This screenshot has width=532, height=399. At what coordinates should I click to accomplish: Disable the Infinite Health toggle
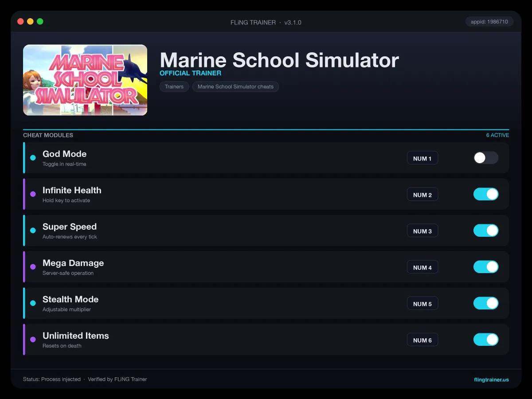click(x=486, y=194)
